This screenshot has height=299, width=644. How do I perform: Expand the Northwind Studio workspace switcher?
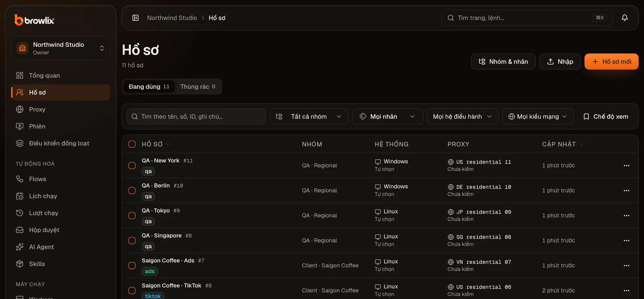click(x=61, y=48)
